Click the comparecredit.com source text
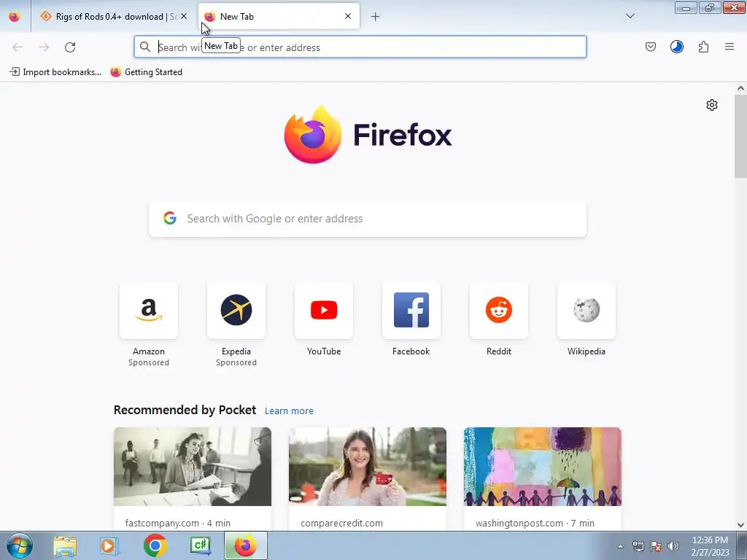This screenshot has height=560, width=747. tap(341, 523)
